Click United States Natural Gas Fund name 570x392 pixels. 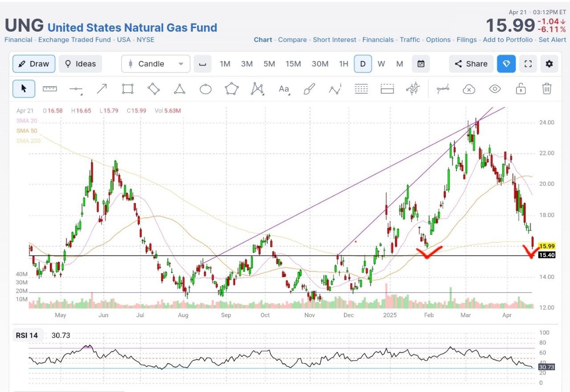click(x=133, y=28)
